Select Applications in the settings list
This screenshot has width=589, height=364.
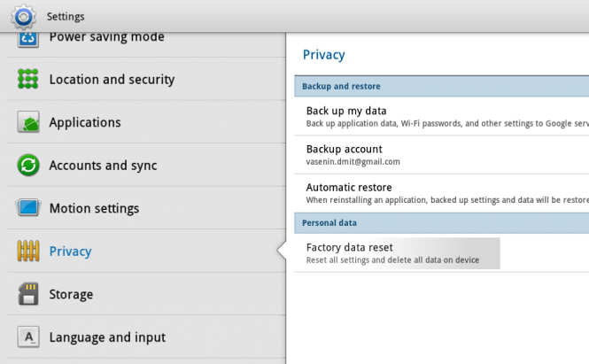point(147,122)
